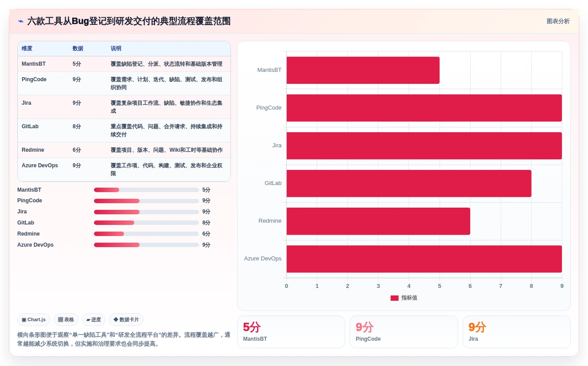Select the Jira table row name

coord(27,103)
